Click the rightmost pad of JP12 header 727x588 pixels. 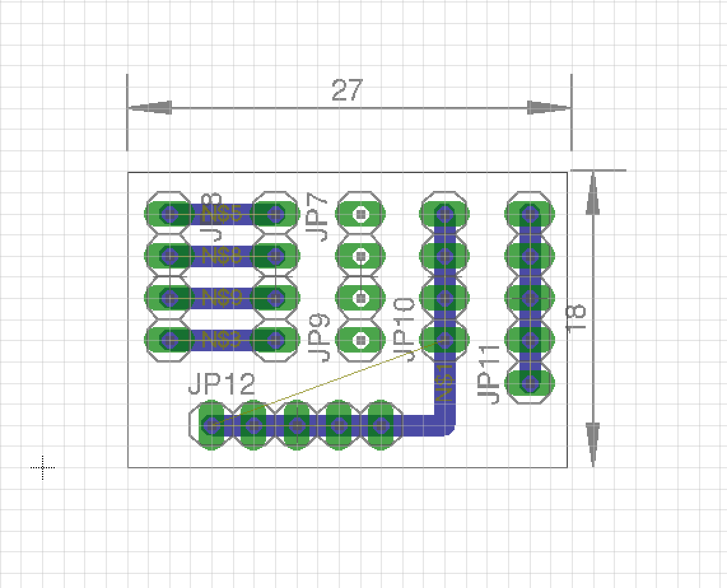381,424
